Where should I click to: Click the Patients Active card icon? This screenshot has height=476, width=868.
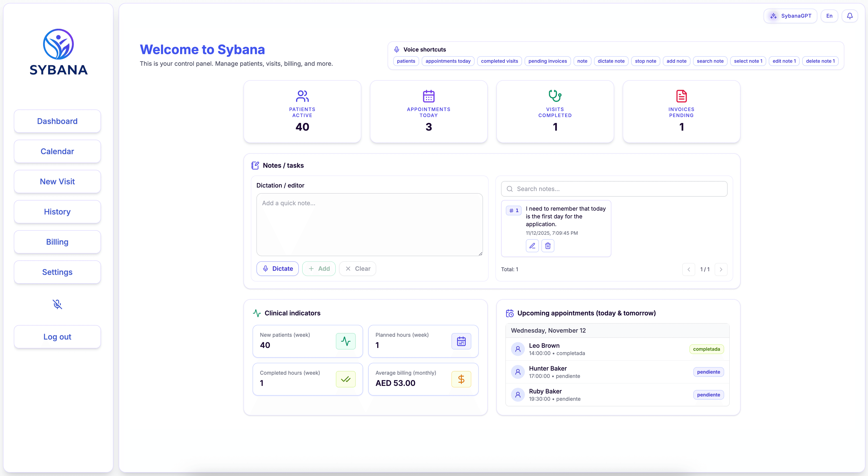coord(302,96)
